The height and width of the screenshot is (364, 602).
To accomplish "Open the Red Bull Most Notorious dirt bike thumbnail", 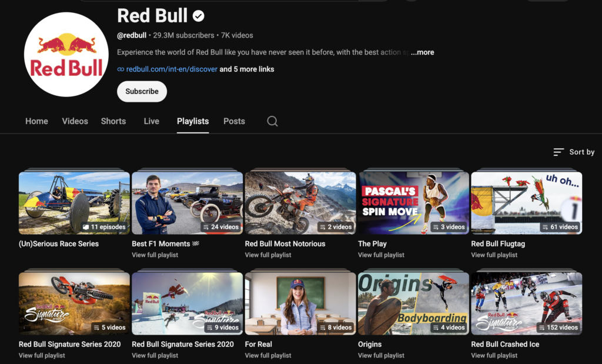I will tap(300, 203).
